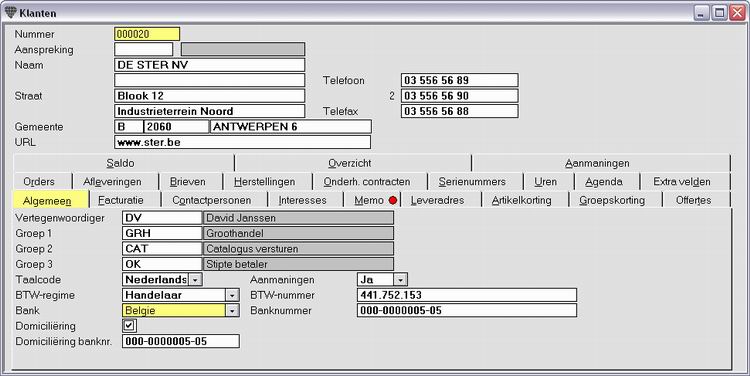Toggle the Domiciliëring checkbox

129,326
